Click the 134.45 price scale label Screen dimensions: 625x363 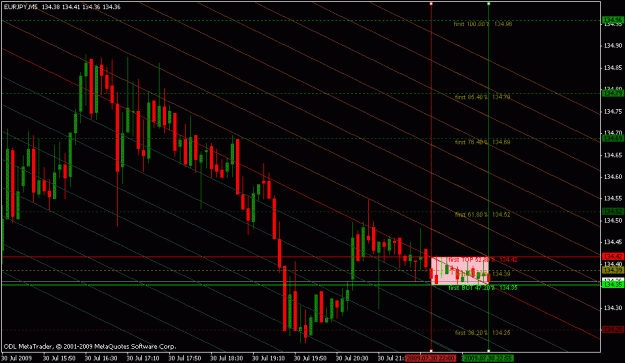613,242
